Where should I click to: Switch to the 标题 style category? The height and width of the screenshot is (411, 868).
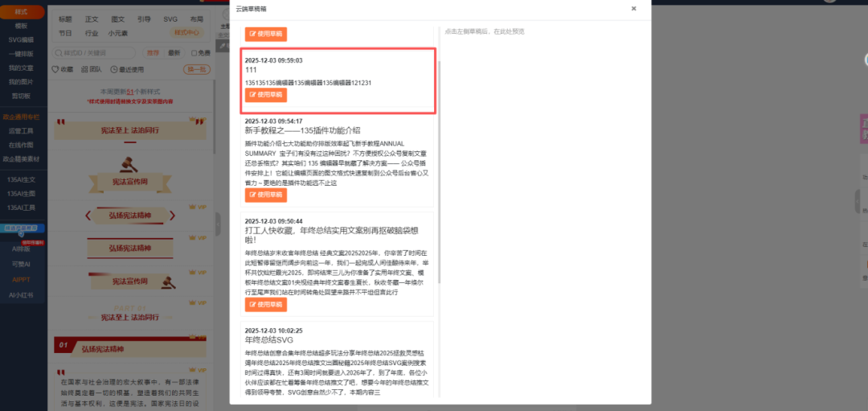65,18
